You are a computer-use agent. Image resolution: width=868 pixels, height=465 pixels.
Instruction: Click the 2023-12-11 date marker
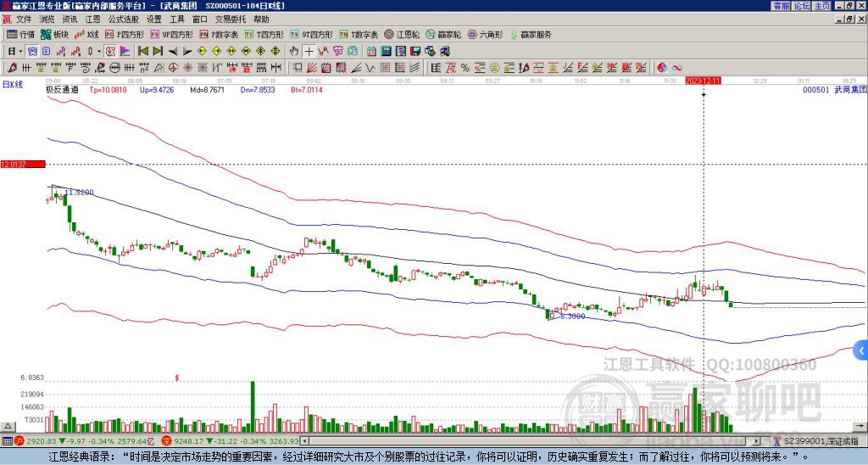(703, 81)
